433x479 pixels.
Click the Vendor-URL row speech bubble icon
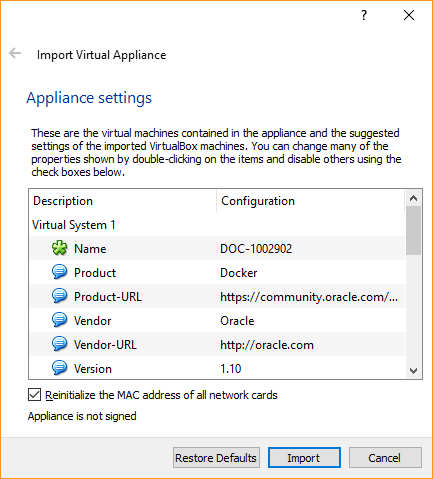point(60,344)
